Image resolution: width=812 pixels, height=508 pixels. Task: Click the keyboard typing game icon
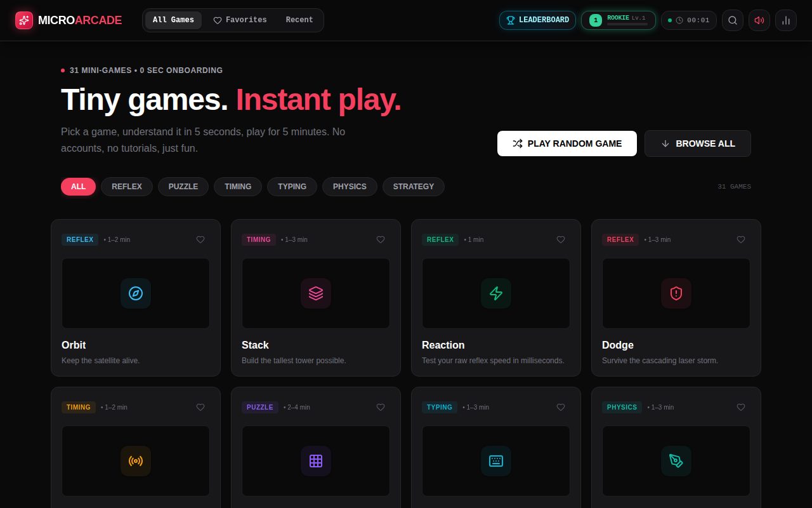coord(496,461)
